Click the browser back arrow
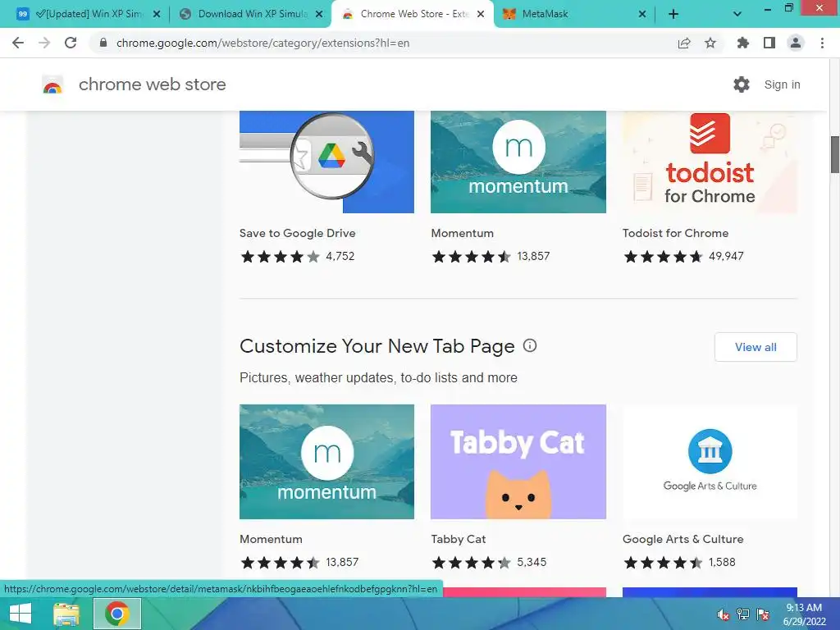840x630 pixels. coord(18,43)
